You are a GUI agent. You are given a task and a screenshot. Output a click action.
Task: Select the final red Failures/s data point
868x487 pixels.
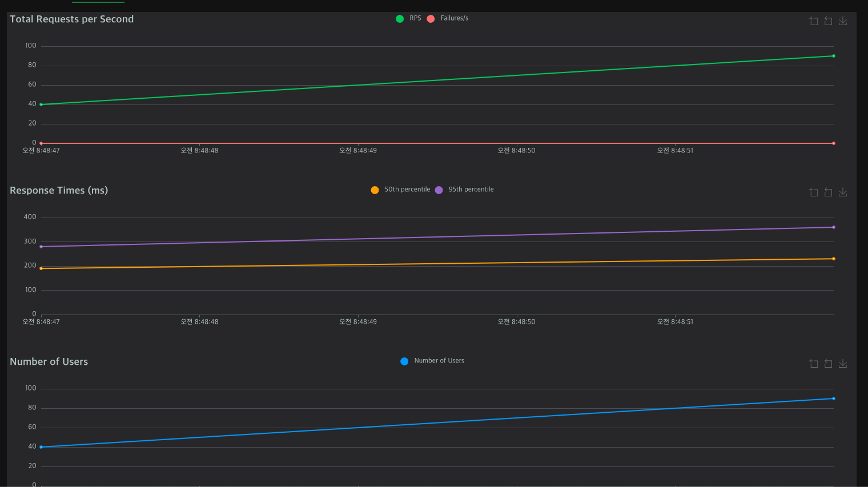(834, 143)
